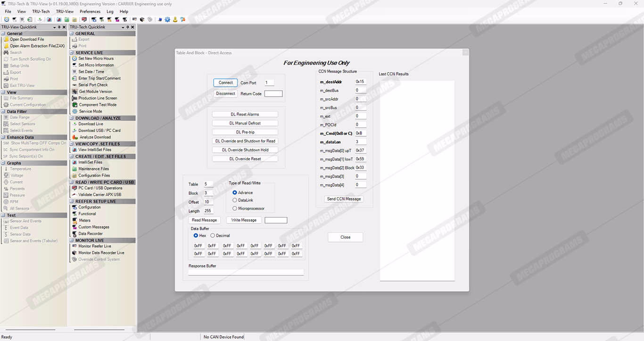Open Download File from the folder icon
This screenshot has width=644, height=341.
click(x=6, y=40)
